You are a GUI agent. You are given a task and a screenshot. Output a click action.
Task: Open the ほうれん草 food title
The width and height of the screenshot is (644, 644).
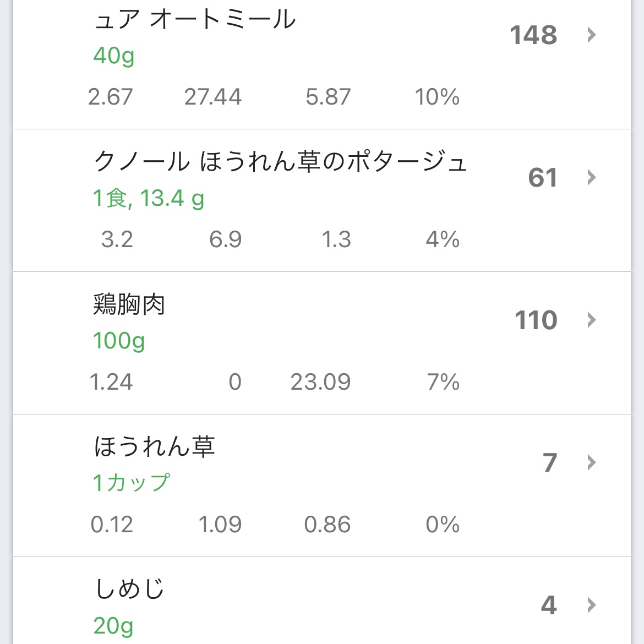154,446
